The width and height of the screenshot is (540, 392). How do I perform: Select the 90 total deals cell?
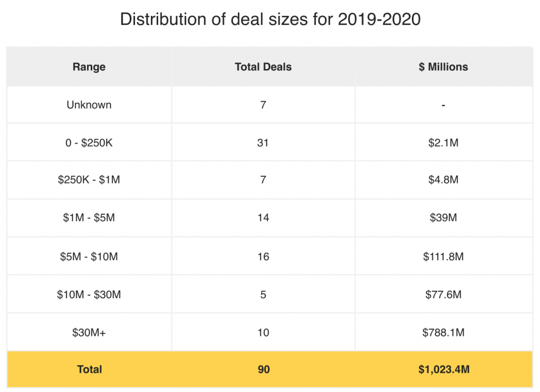[x=263, y=369]
